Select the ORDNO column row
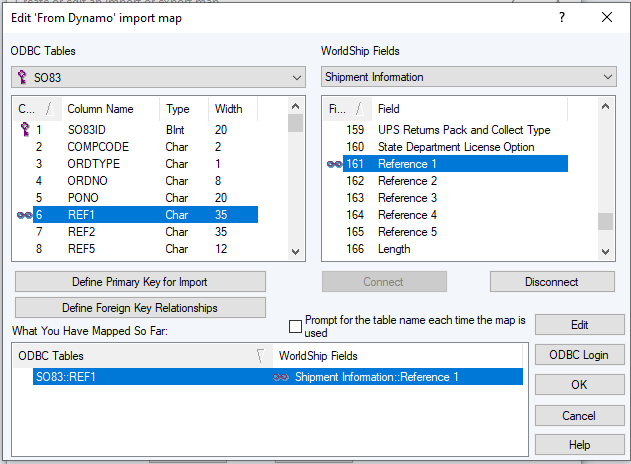 pyautogui.click(x=137, y=181)
